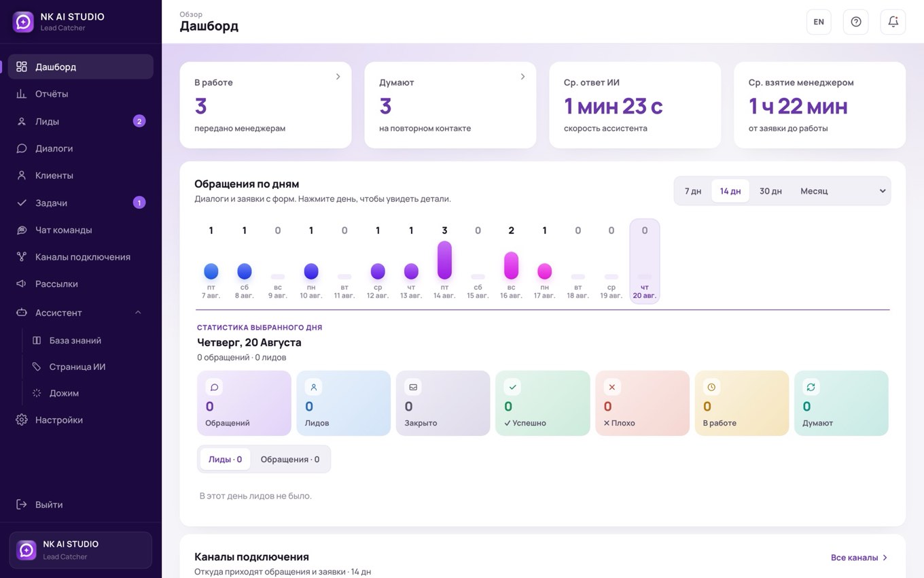924x578 pixels.
Task: Click chat icon on Обращений stat card
Action: (215, 387)
